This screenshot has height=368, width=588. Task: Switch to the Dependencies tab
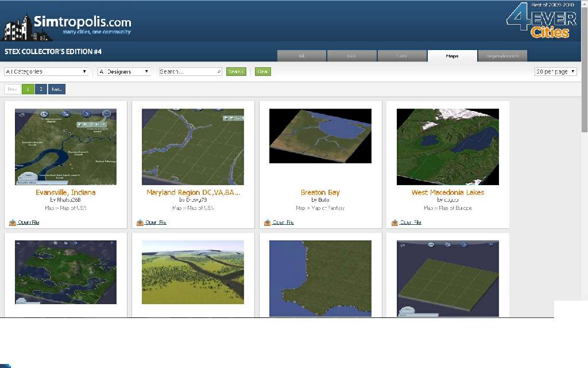(502, 56)
